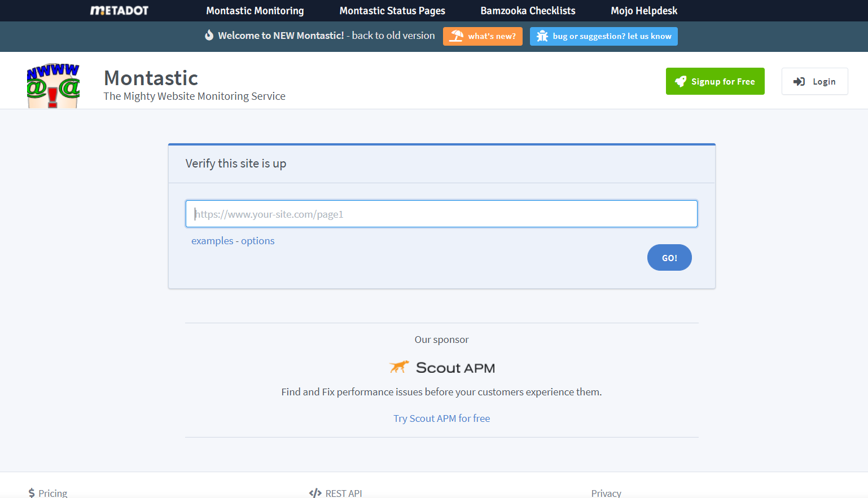868x498 pixels.
Task: Click the 'Find and Fix performance issues' text
Action: click(x=442, y=392)
